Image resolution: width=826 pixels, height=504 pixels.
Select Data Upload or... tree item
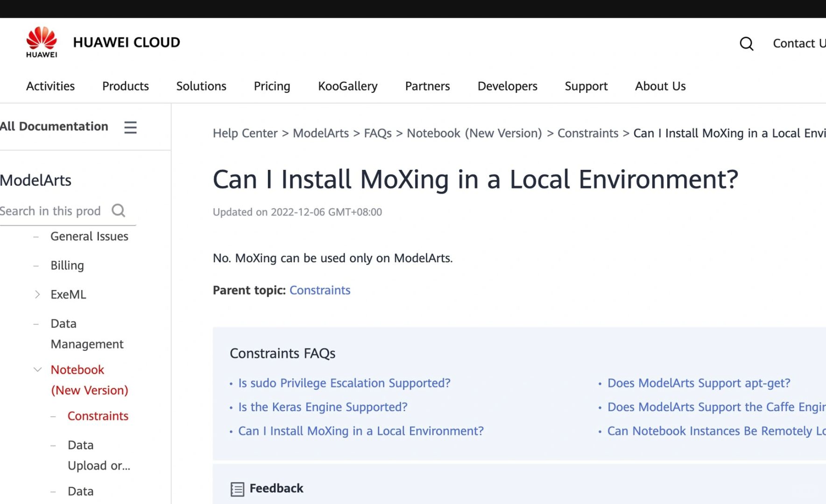point(99,455)
